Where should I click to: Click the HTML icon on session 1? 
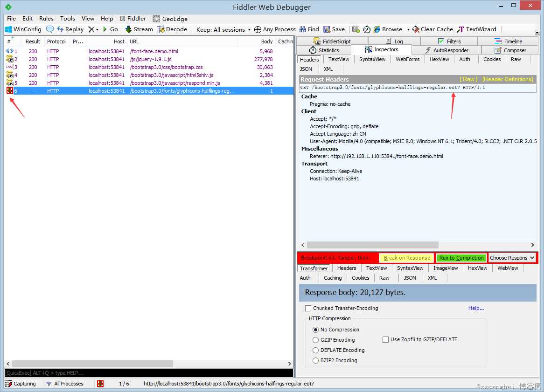pyautogui.click(x=9, y=51)
